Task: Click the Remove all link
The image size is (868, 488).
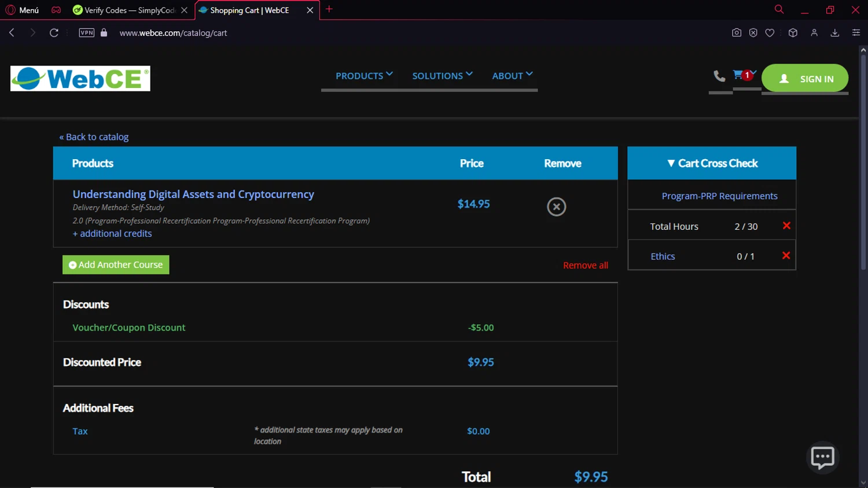Action: pos(585,265)
